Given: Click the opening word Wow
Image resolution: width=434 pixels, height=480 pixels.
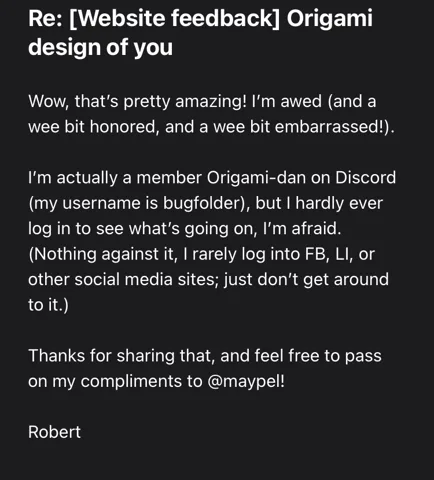Looking at the screenshot, I should (x=48, y=101).
